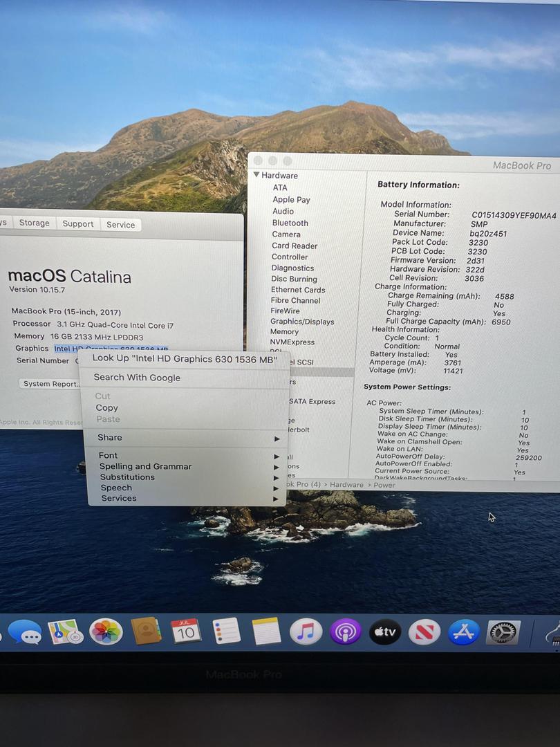Click the Amperage value 3761
This screenshot has width=560, height=747.
(x=453, y=362)
